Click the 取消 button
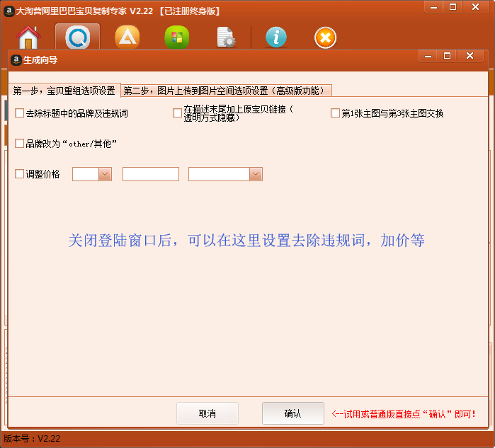495x448 pixels. (207, 413)
